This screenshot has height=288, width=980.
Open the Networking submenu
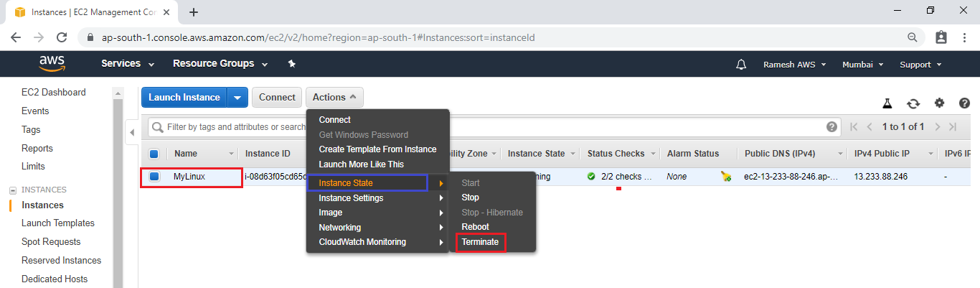tap(377, 228)
